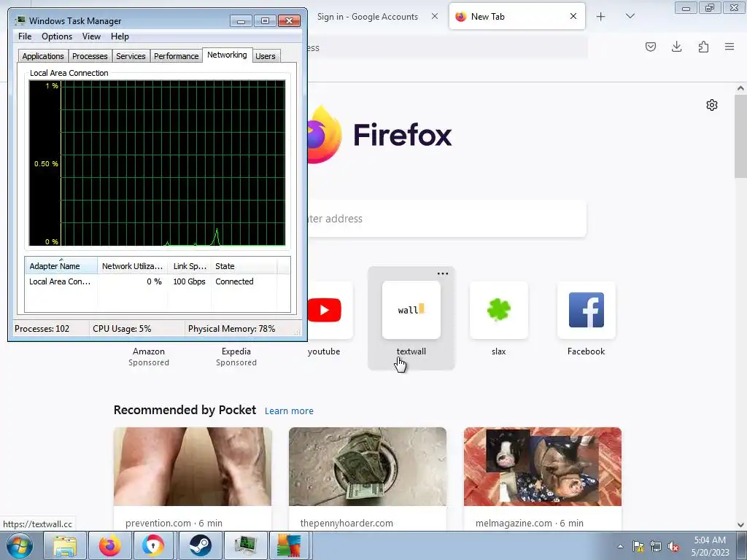Click the 100 Gbps link speed cell
This screenshot has width=747, height=560.
tap(189, 281)
